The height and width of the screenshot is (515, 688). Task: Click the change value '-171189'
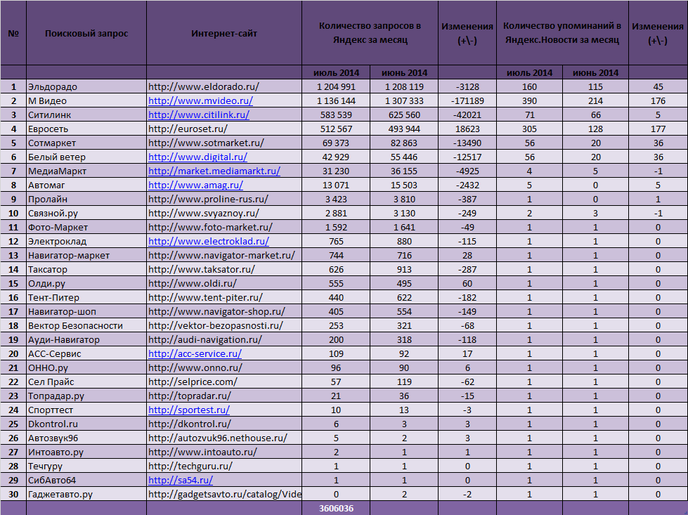coord(467,100)
